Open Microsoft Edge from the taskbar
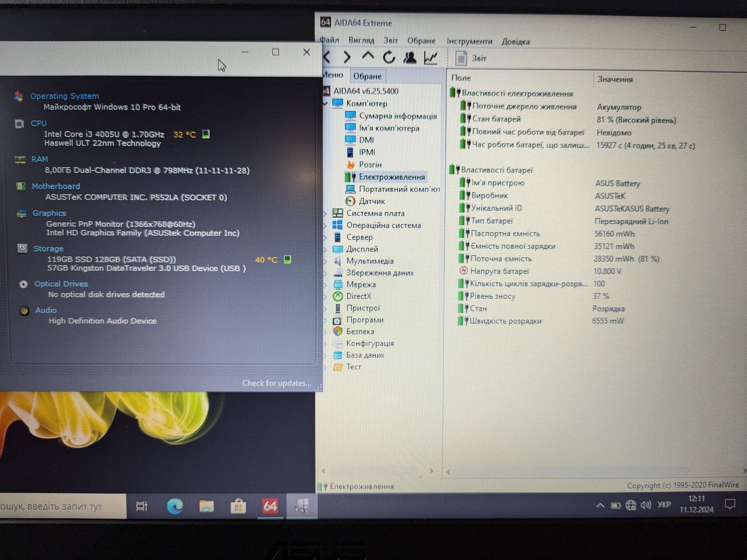 coord(174,506)
